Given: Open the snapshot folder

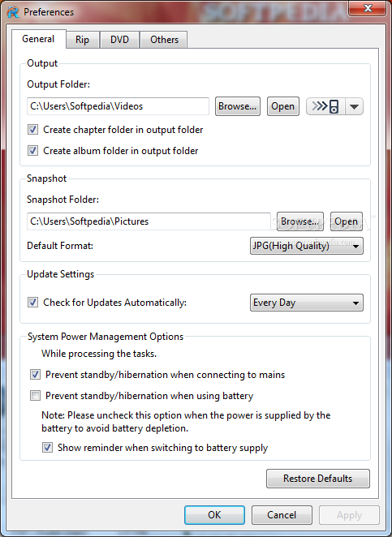Looking at the screenshot, I should [x=347, y=221].
